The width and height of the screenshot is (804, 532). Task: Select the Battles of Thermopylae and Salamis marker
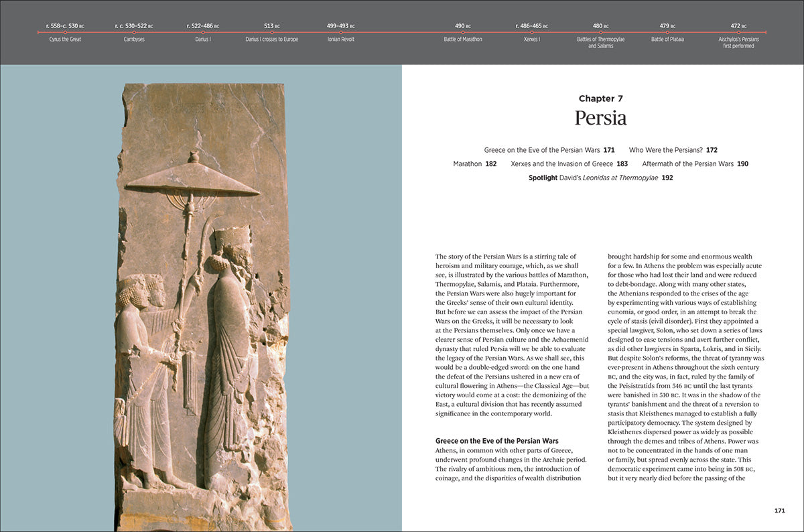click(601, 32)
